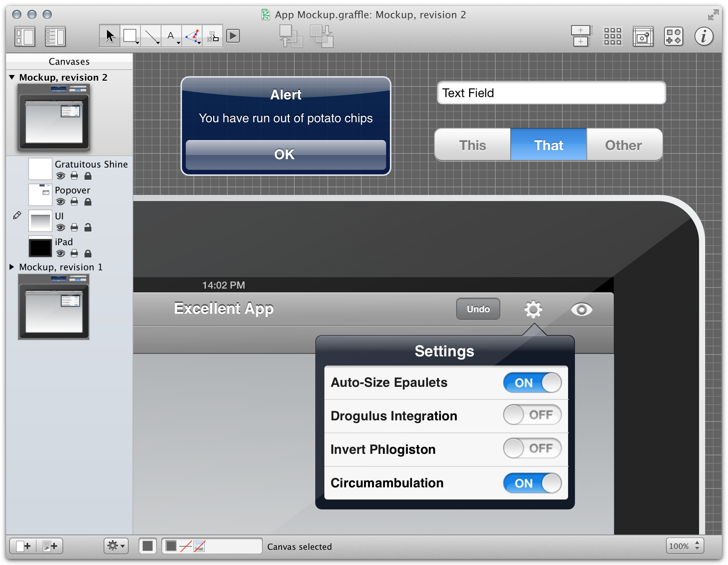Open the Inspector info panel
Image resolution: width=728 pixels, height=565 pixels.
[703, 37]
